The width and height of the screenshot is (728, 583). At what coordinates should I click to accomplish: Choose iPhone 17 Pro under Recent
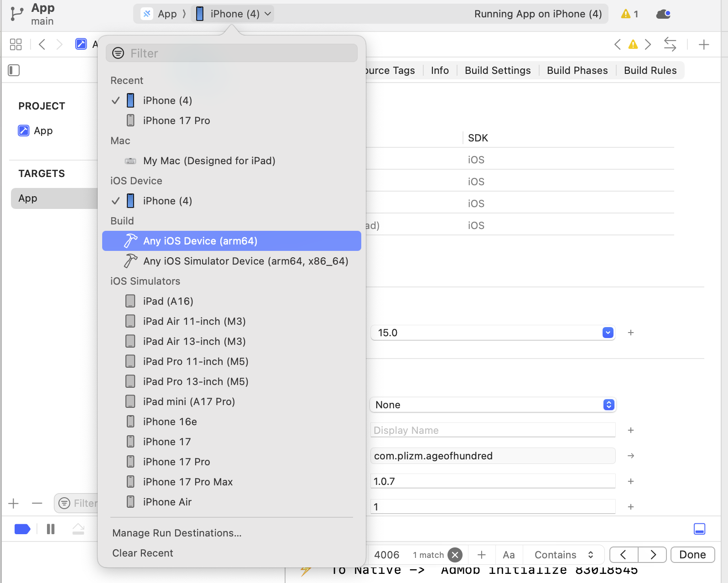pos(232,120)
